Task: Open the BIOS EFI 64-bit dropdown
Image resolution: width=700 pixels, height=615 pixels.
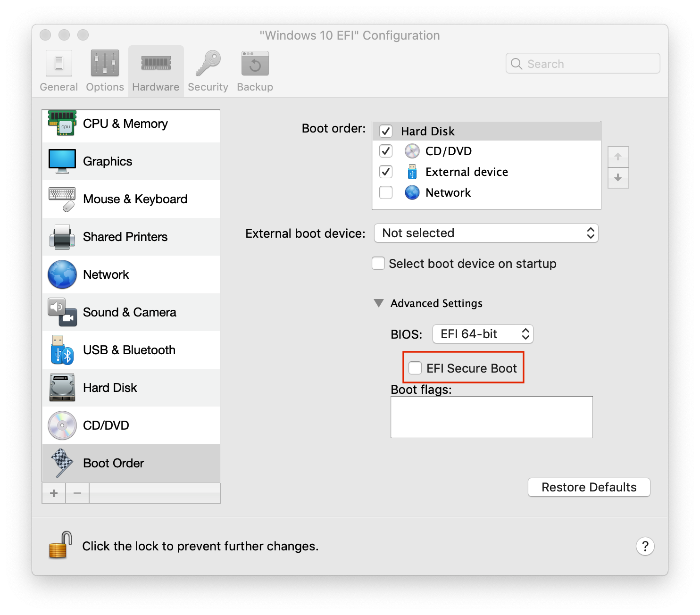Action: point(483,334)
